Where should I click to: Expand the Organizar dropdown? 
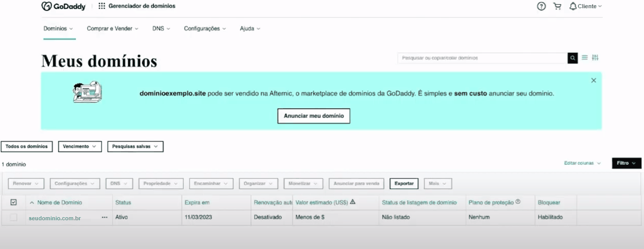pyautogui.click(x=258, y=183)
